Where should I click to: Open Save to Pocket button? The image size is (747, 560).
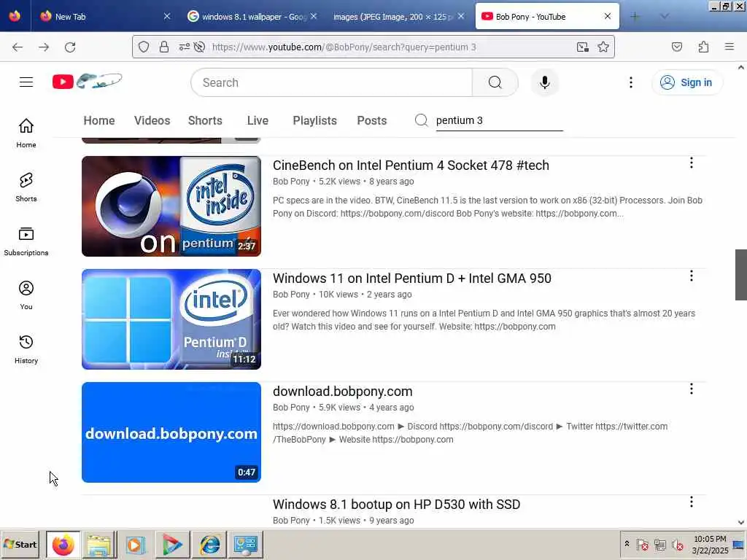pyautogui.click(x=677, y=47)
